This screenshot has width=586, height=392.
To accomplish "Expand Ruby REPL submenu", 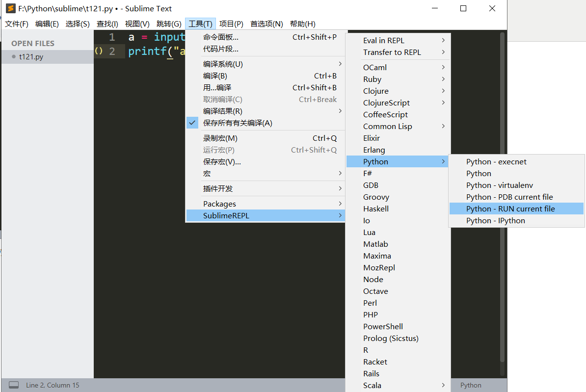I will pyautogui.click(x=398, y=79).
